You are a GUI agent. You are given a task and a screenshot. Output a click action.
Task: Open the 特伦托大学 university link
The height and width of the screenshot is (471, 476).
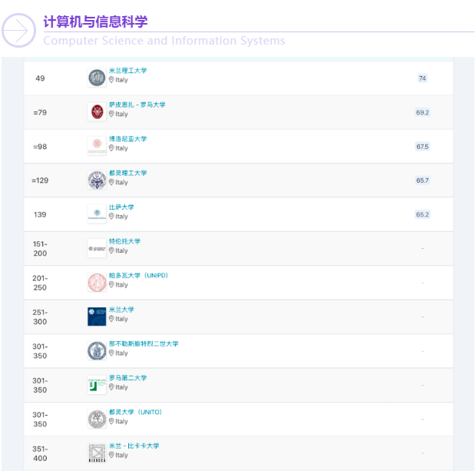click(125, 241)
